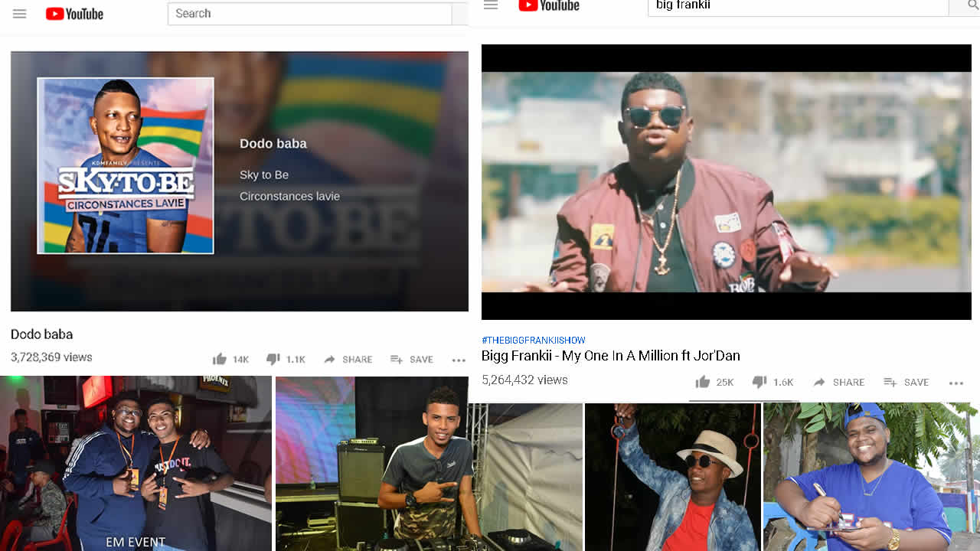980x551 pixels.
Task: Click the search magnifier button
Action: 963,6
